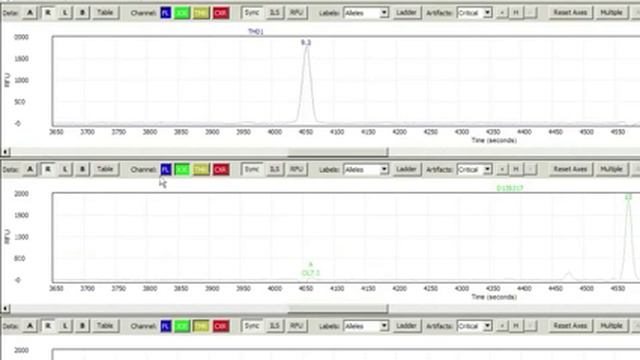Viewport: 640px width, 360px height.
Task: Click the H button in the top panel toolbar
Action: (516, 13)
